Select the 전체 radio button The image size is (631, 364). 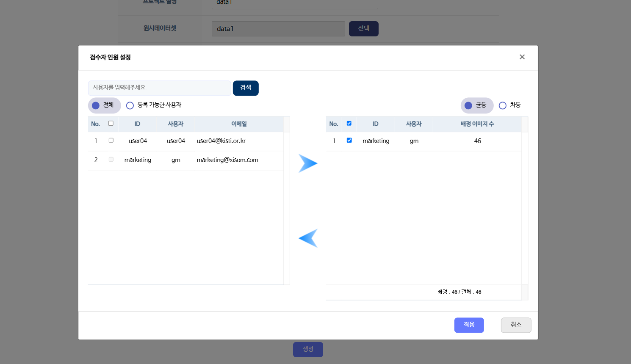(x=96, y=105)
